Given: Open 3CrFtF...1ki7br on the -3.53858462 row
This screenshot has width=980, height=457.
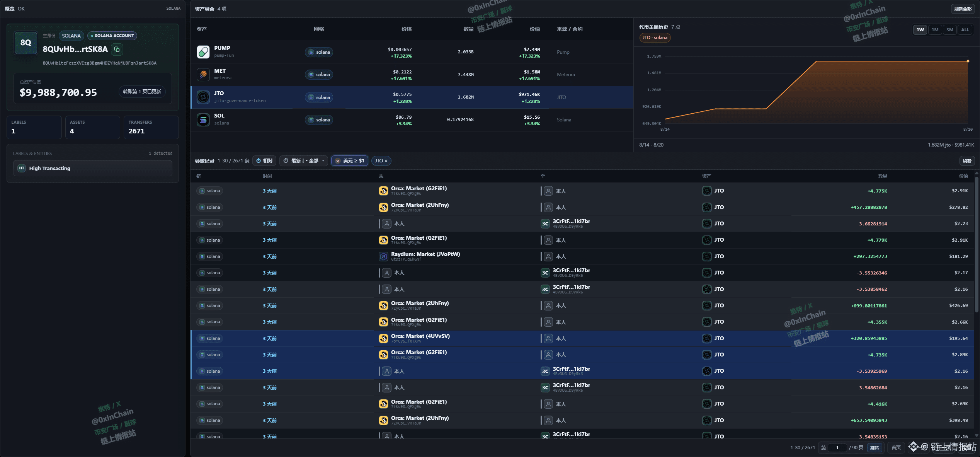Looking at the screenshot, I should pyautogui.click(x=571, y=287).
